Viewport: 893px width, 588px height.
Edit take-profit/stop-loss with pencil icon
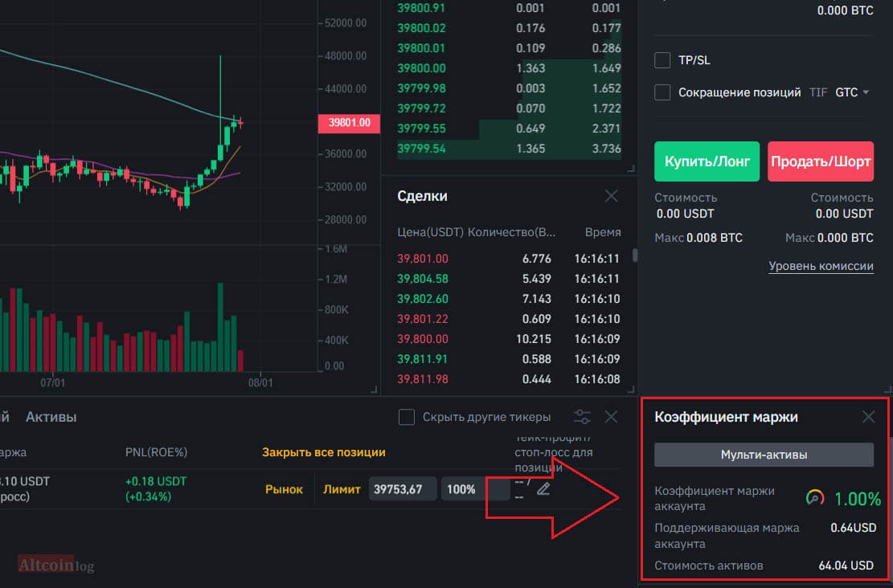point(543,488)
